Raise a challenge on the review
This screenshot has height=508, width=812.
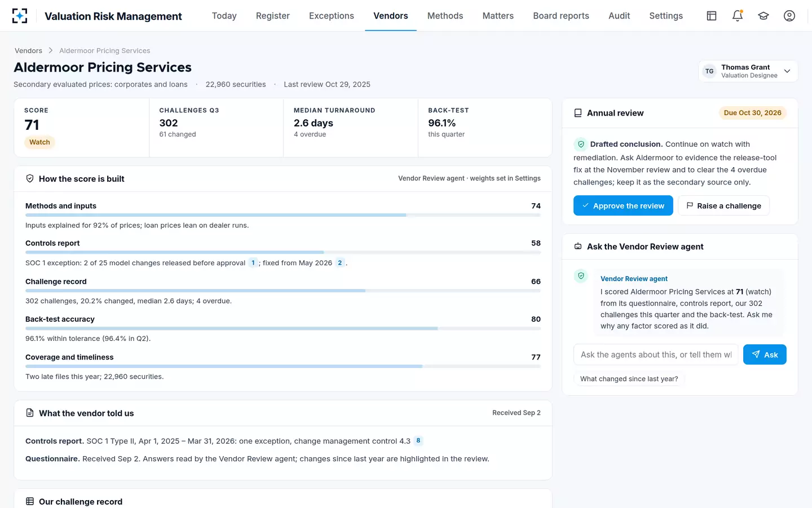click(x=723, y=205)
